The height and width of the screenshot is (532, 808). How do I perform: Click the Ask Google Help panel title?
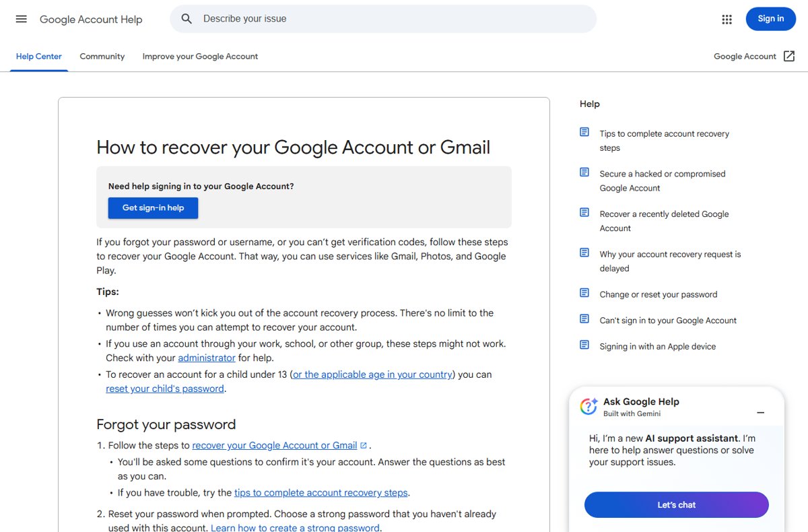[x=641, y=401]
